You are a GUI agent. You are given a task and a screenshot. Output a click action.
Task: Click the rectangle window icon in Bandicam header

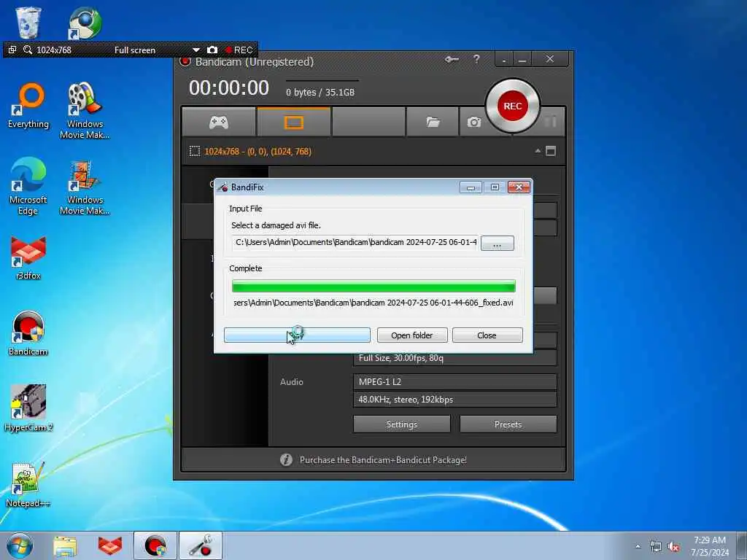coord(551,151)
